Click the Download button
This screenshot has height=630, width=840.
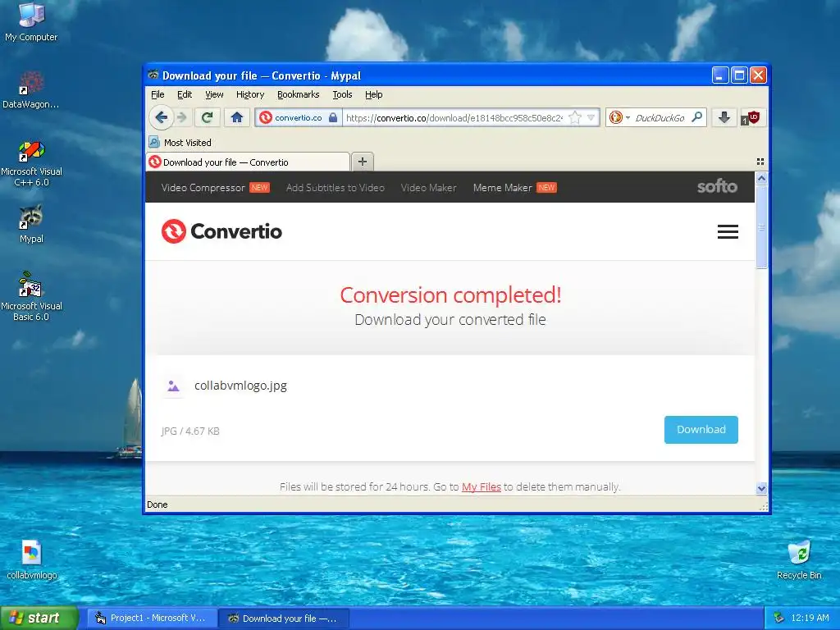pos(701,430)
